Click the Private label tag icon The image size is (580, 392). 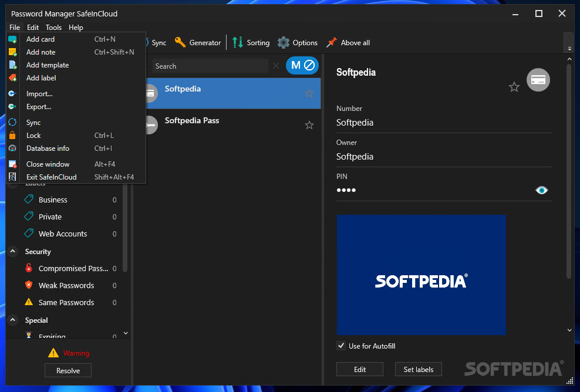(x=29, y=217)
